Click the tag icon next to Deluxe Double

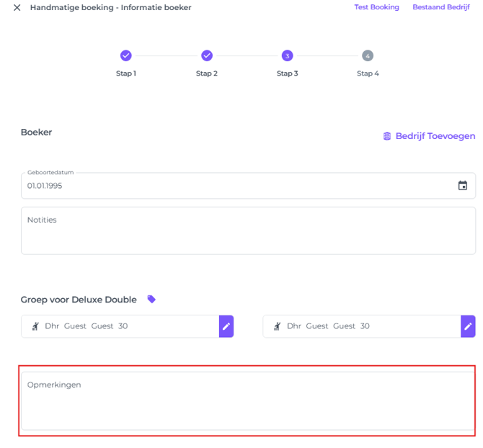(151, 299)
